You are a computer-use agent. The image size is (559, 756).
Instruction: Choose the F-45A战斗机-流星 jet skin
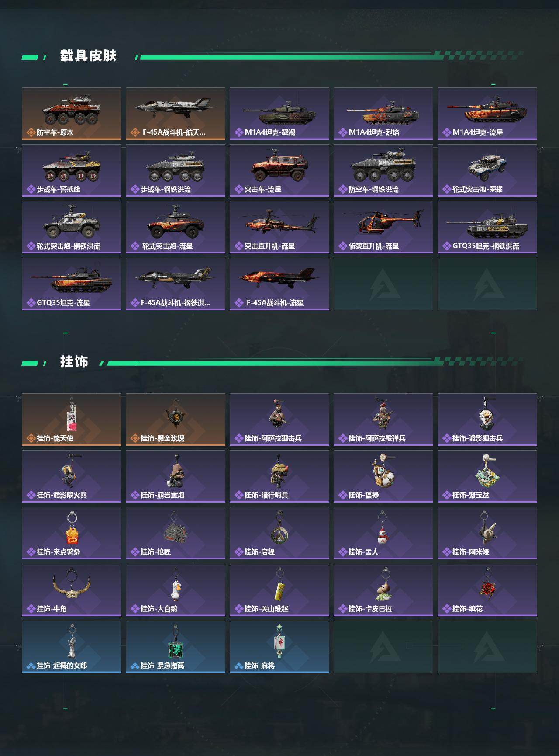[x=279, y=284]
